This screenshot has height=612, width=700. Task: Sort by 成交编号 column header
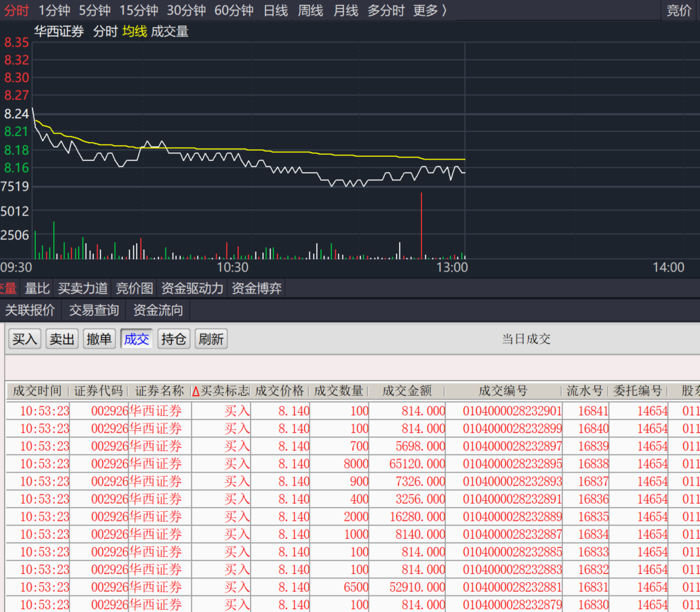click(503, 391)
